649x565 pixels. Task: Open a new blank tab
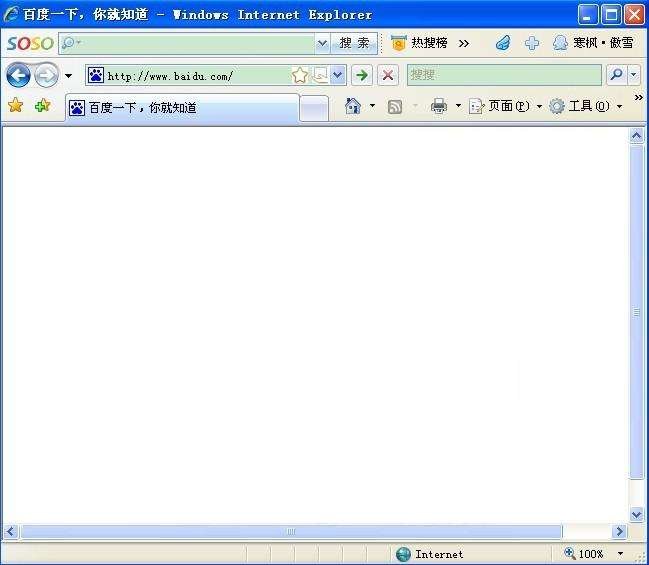click(314, 108)
